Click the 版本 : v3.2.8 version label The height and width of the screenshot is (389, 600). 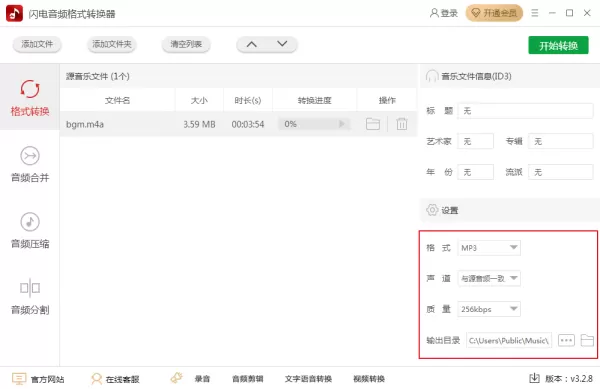[569, 379]
